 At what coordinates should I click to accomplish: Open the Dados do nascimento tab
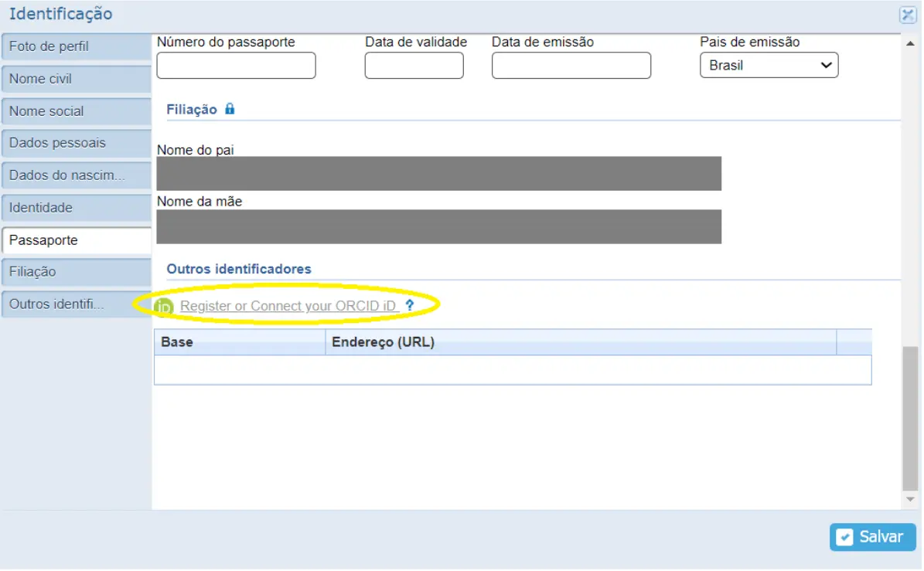click(76, 175)
